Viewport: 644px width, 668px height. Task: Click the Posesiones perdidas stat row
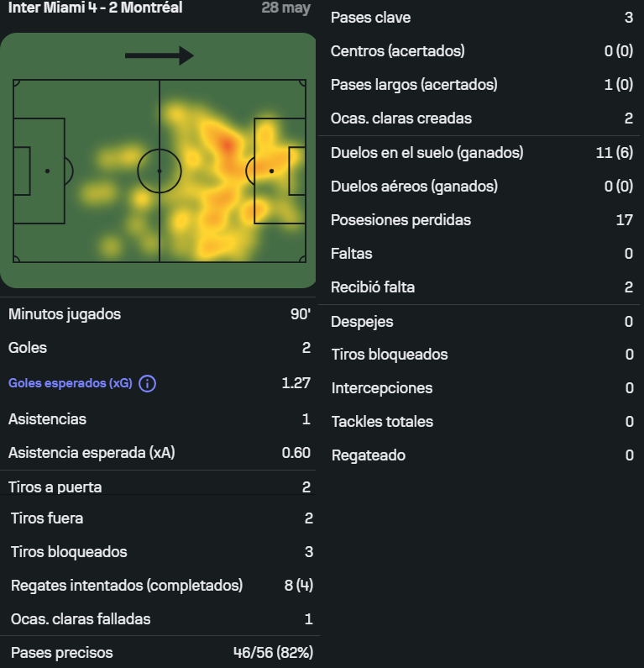(x=481, y=220)
